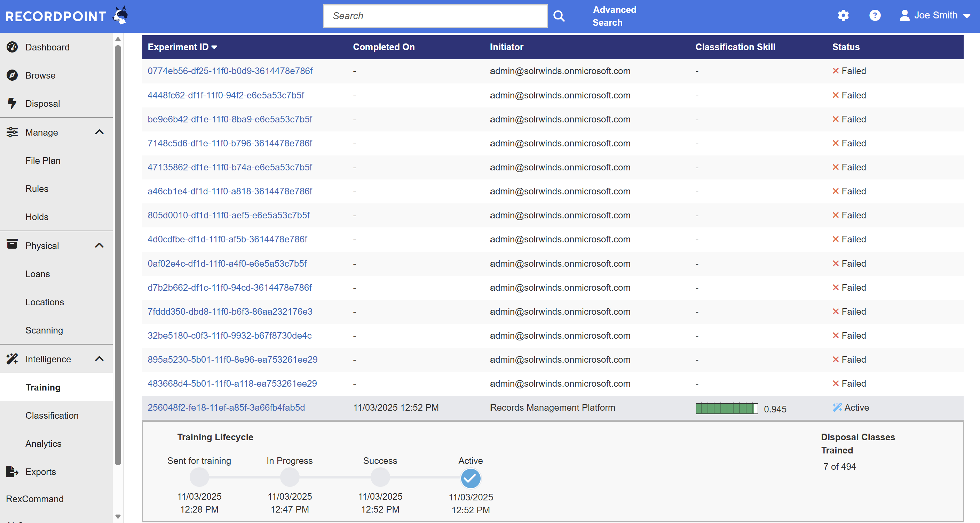Screen dimensions: 980x523
Task: Collapse the Physical section chevron
Action: pos(99,246)
